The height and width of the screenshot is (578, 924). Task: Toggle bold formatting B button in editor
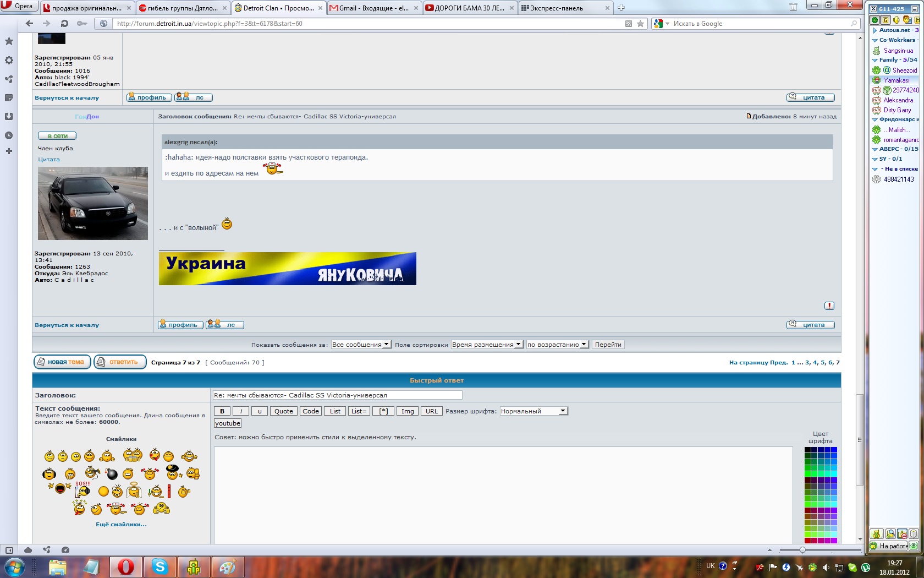222,411
